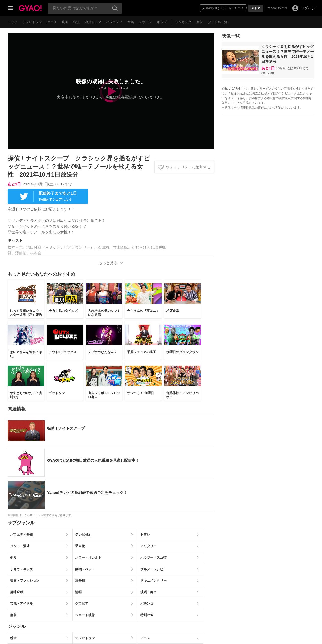Click the ログイン link
The width and height of the screenshot is (322, 644).
click(x=308, y=8)
